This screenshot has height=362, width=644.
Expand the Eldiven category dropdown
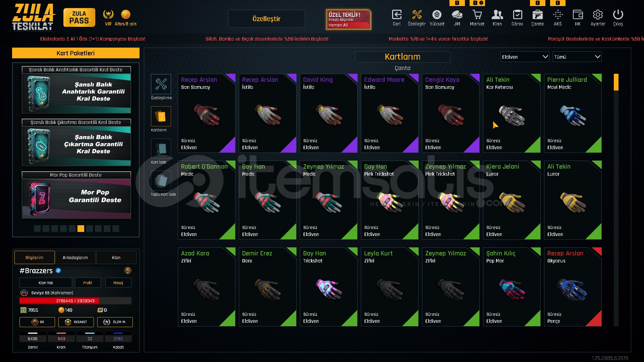525,57
